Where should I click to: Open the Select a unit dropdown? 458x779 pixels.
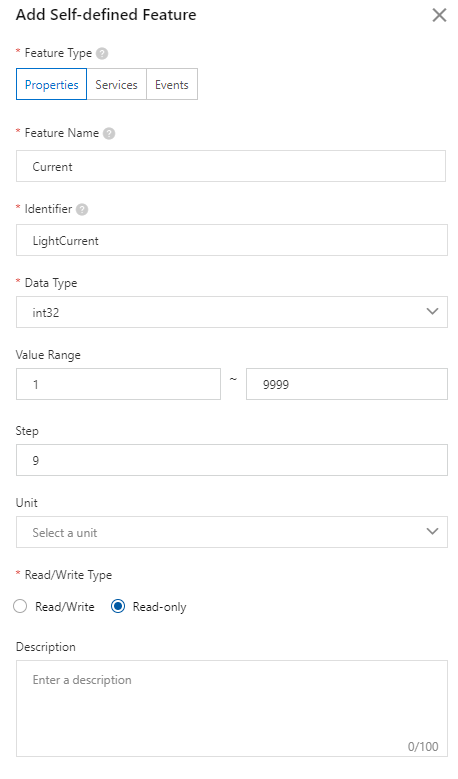(231, 532)
